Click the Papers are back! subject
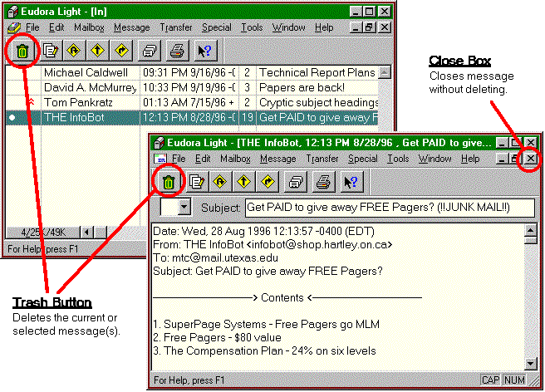Screen dimensions: 545x392 pos(302,87)
